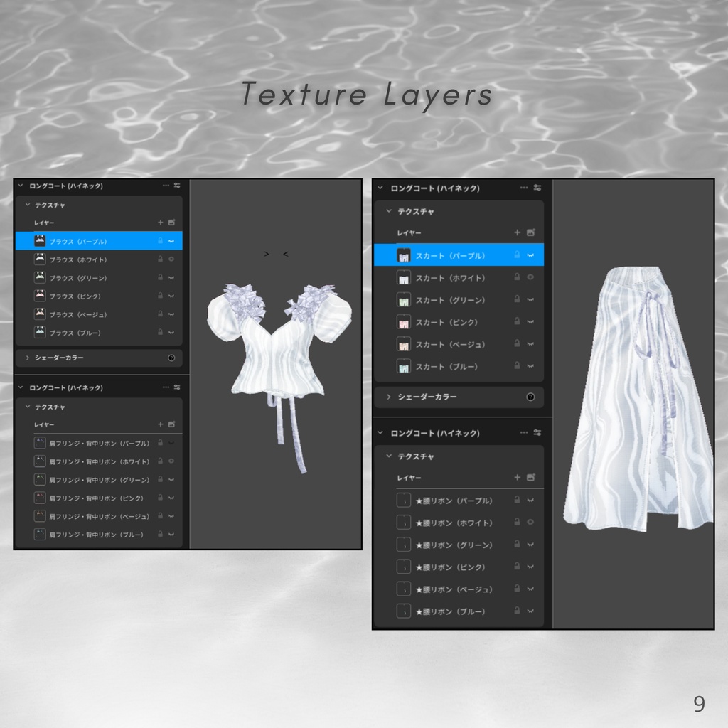Select the ★腰リボン (パープル) layer
This screenshot has width=728, height=728.
459,500
